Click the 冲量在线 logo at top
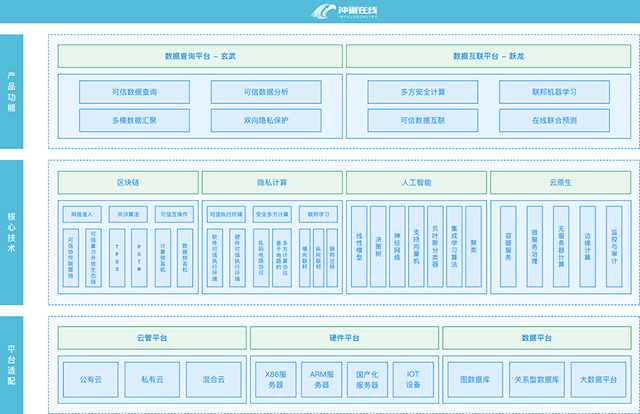640x414 pixels. point(319,13)
